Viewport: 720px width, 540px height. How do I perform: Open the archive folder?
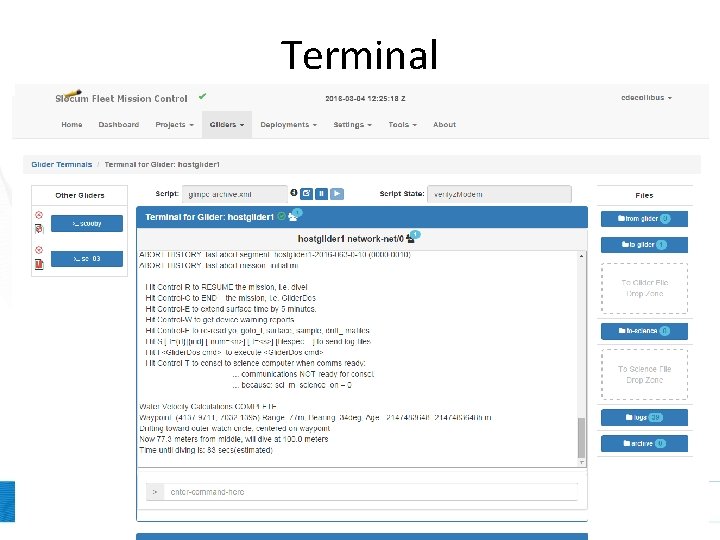644,444
